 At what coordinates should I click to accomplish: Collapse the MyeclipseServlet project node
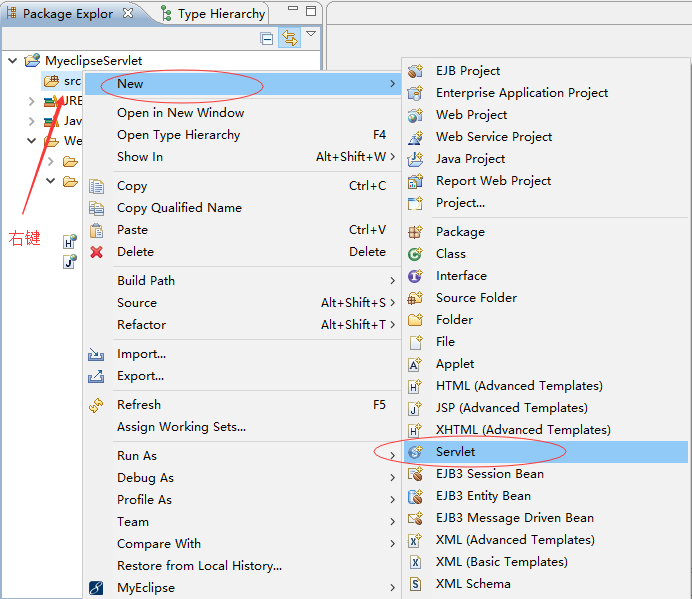[x=13, y=61]
